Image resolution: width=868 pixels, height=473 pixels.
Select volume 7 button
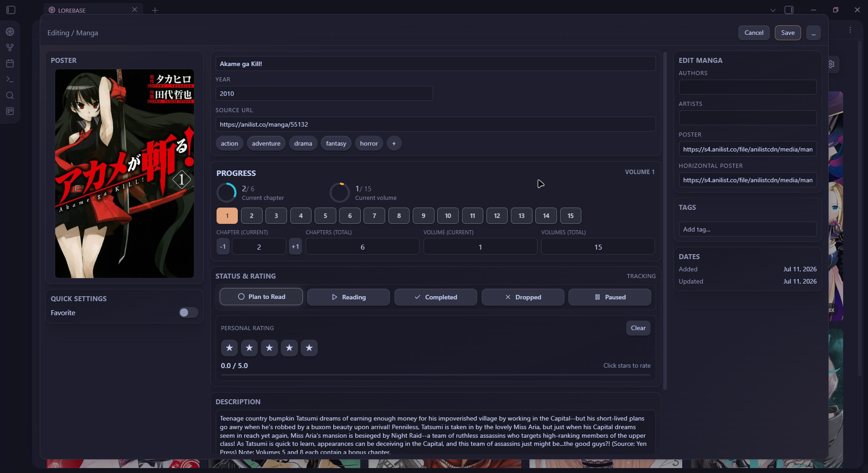pyautogui.click(x=374, y=216)
